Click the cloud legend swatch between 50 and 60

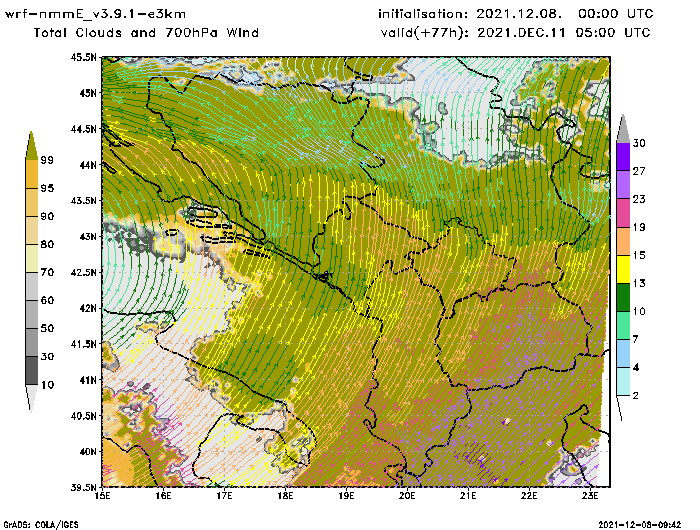pyautogui.click(x=32, y=314)
